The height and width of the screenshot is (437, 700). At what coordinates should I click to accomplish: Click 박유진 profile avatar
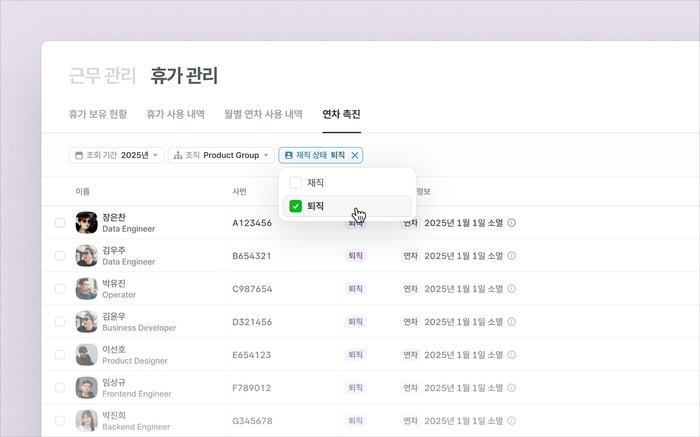[x=87, y=289]
